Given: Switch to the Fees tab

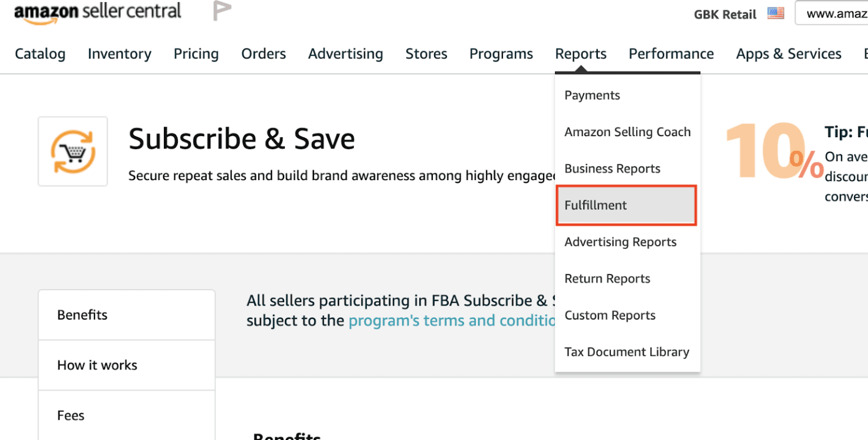Looking at the screenshot, I should [x=70, y=415].
